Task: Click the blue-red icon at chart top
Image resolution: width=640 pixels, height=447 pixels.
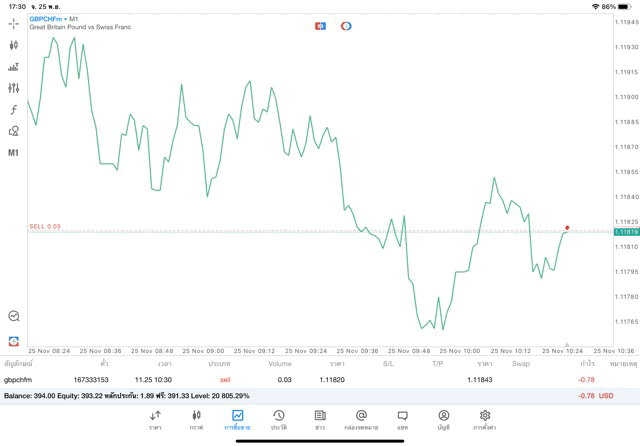Action: point(321,25)
